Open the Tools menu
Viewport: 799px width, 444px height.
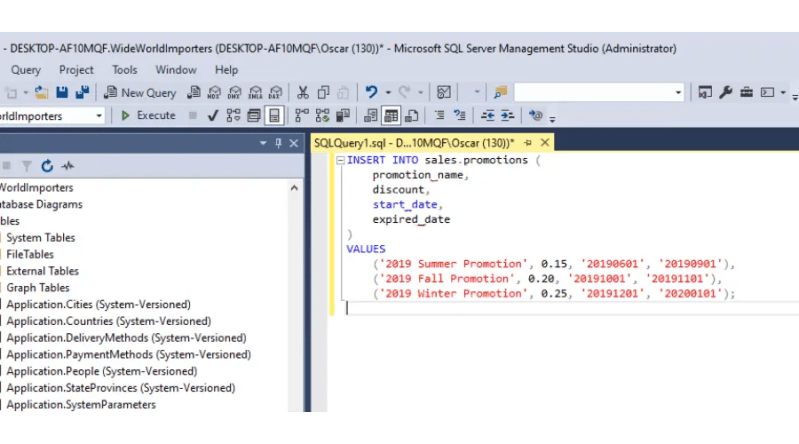[124, 70]
